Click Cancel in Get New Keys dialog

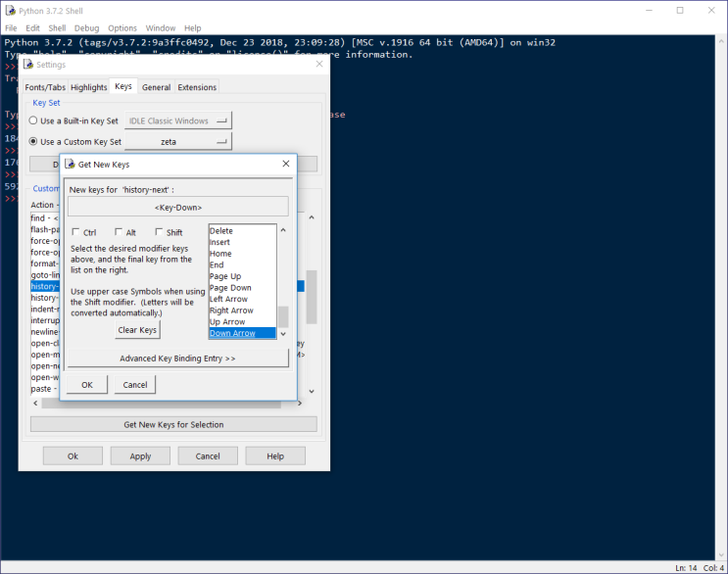[x=135, y=385]
